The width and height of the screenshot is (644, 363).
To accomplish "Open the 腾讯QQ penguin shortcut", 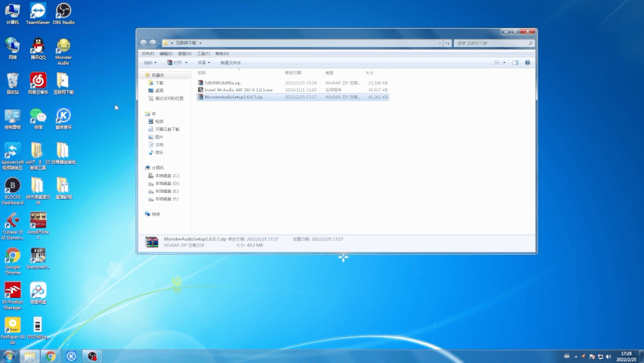I will tap(38, 48).
